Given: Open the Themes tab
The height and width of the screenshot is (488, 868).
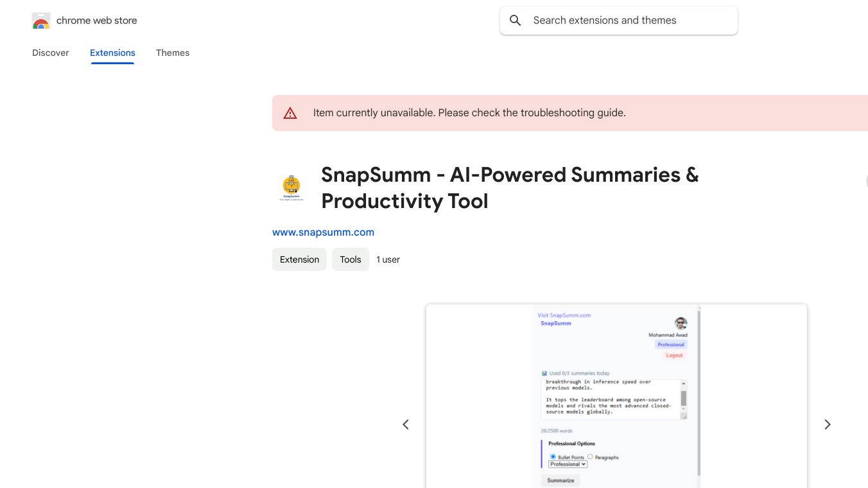Looking at the screenshot, I should point(173,53).
